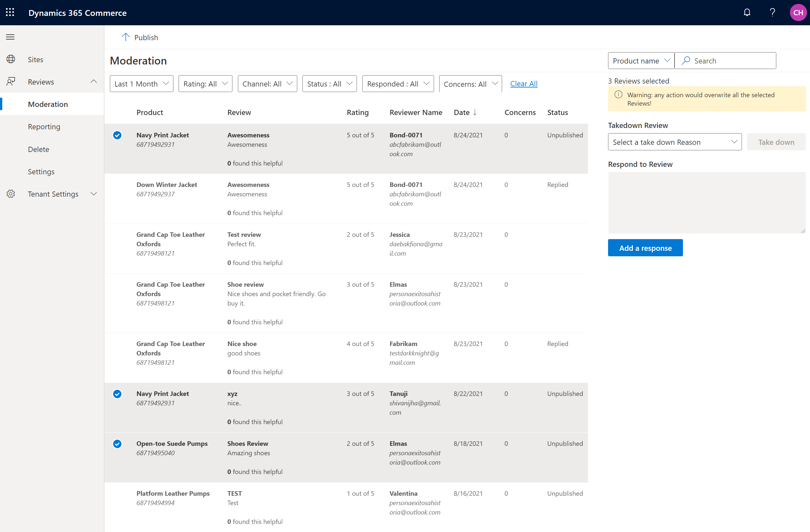Click the global navigation hamburger menu icon
810x532 pixels.
(x=11, y=37)
